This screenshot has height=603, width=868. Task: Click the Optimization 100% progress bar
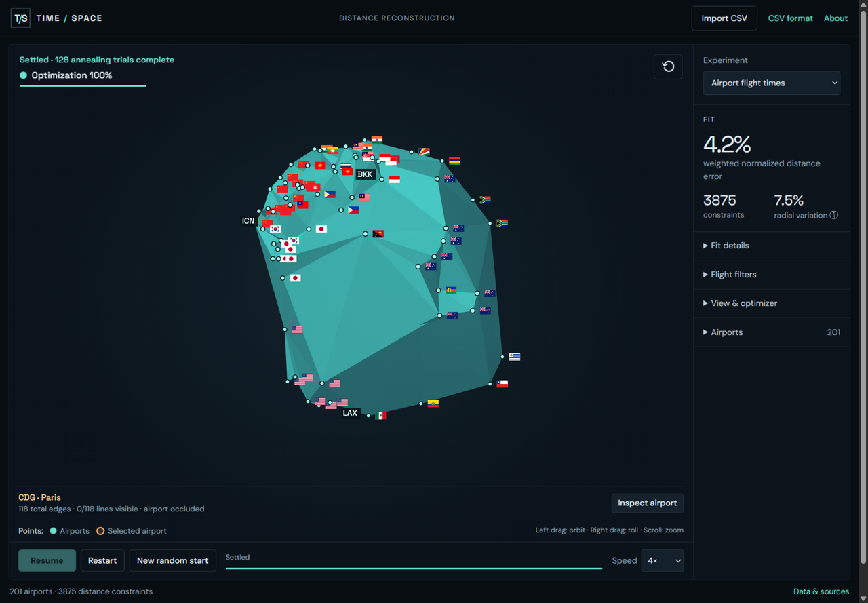[83, 85]
